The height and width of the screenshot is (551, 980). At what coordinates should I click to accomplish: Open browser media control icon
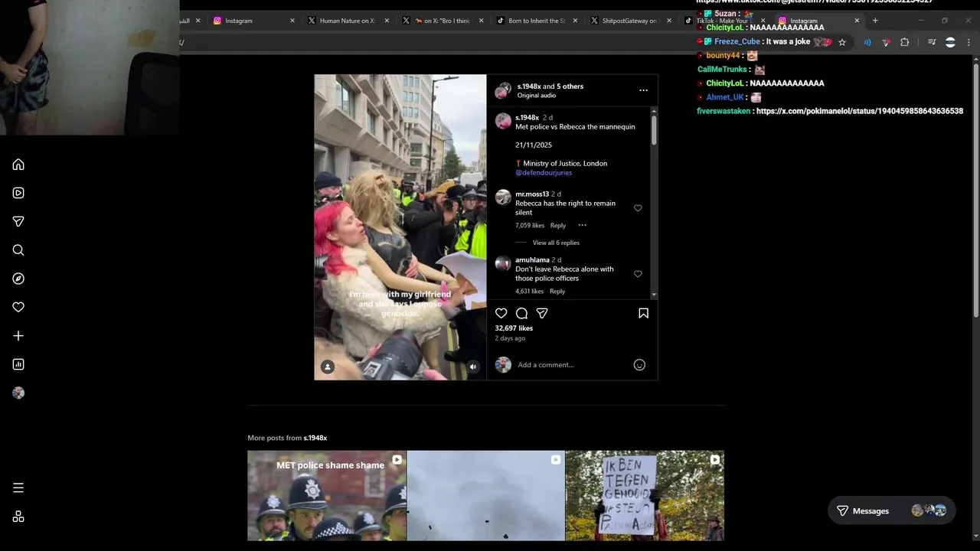932,42
